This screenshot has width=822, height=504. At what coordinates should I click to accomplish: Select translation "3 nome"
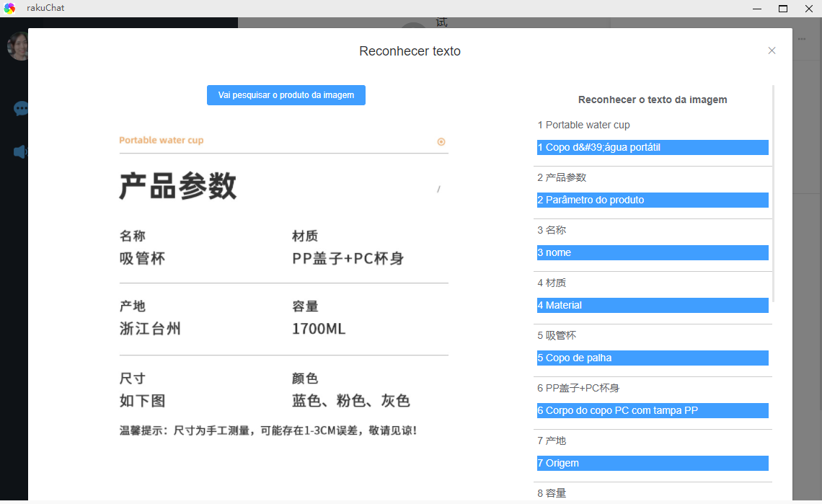[x=653, y=252]
